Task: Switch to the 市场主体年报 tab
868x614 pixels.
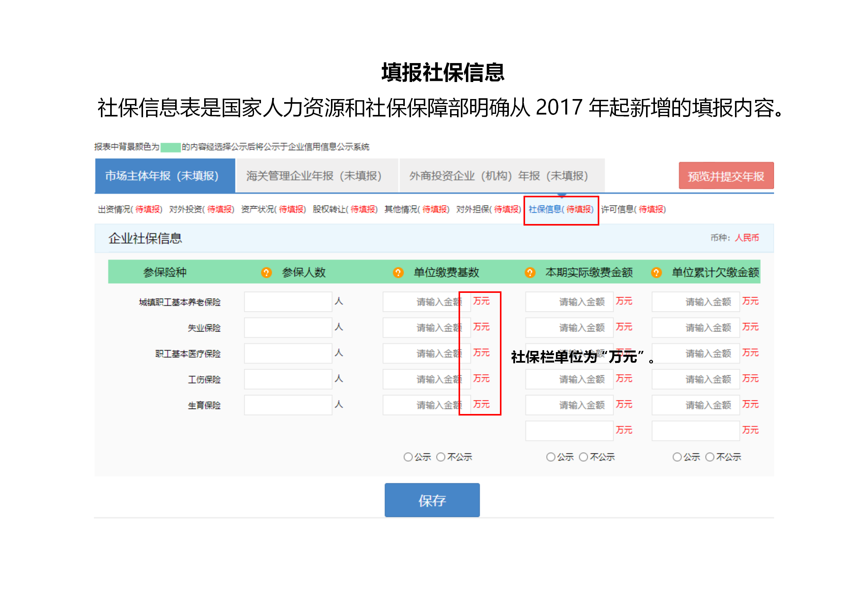Action: click(162, 176)
